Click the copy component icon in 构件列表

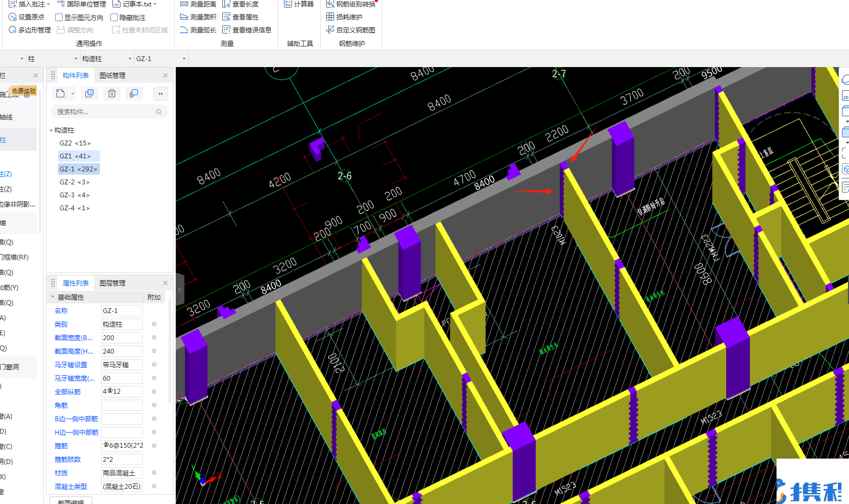coord(90,94)
